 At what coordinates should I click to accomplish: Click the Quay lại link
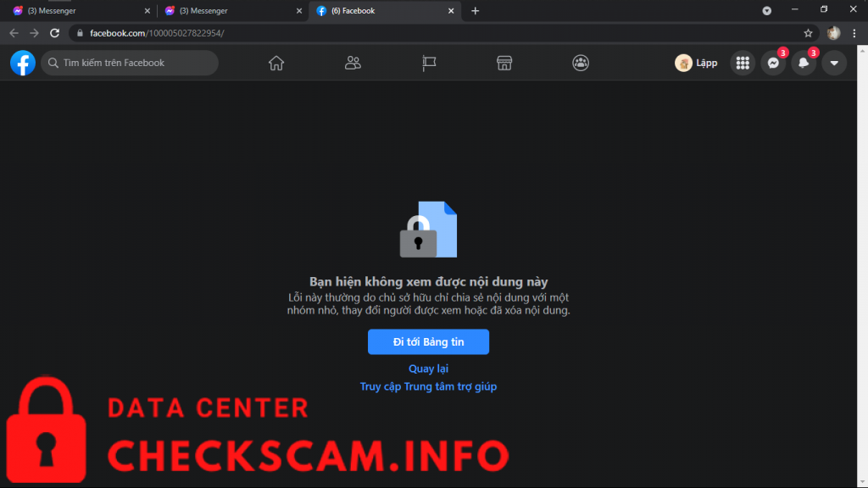[428, 369]
